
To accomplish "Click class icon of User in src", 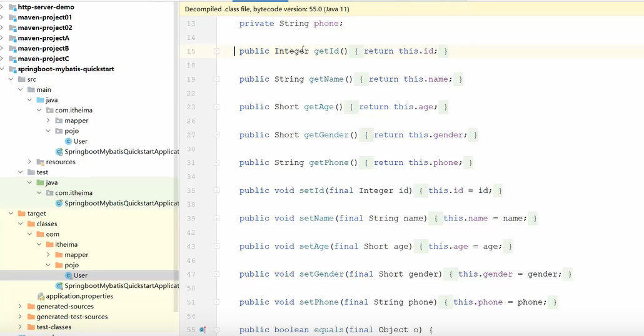I will [69, 141].
